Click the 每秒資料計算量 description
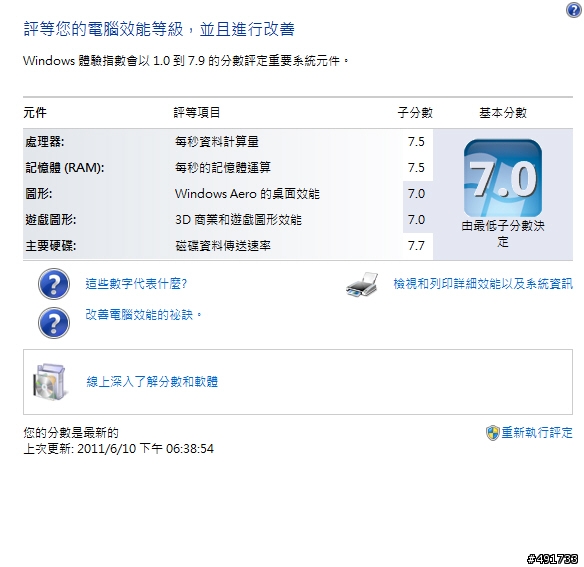Image resolution: width=584 pixels, height=567 pixels. tap(217, 142)
